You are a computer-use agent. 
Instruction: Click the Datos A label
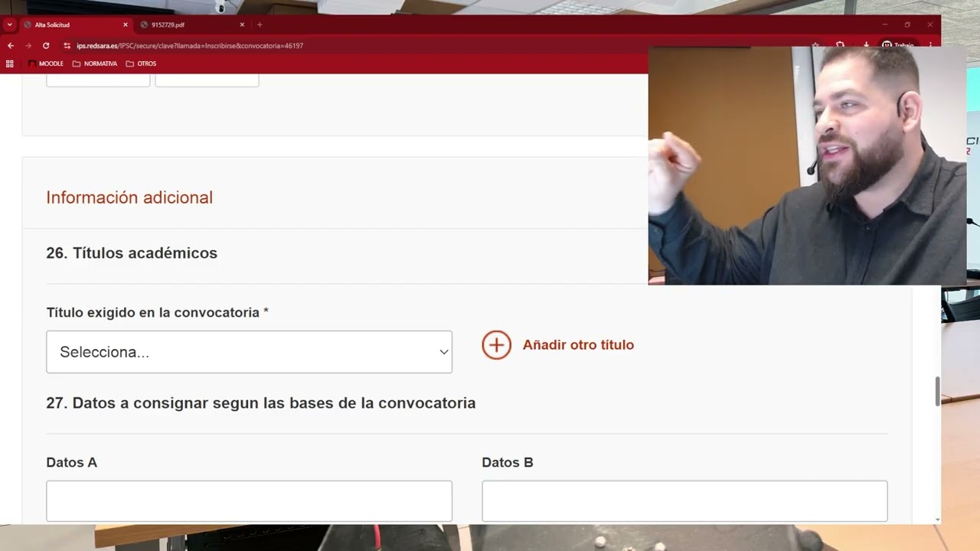[x=71, y=462]
